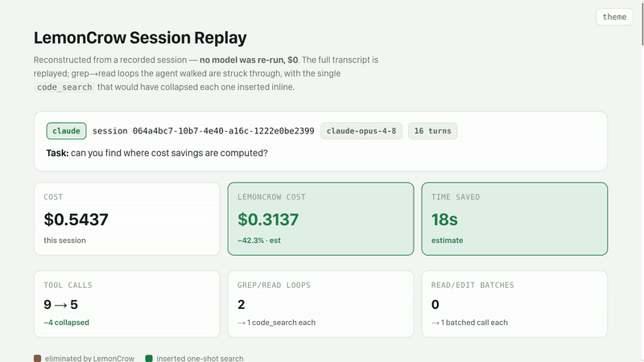Click the LemonCrow Session Replay heading
Image resolution: width=644 pixels, height=362 pixels.
140,38
